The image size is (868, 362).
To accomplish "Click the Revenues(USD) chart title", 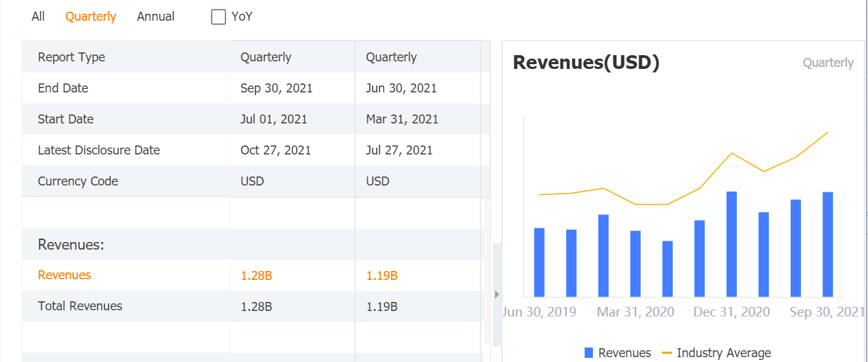I will pyautogui.click(x=586, y=63).
